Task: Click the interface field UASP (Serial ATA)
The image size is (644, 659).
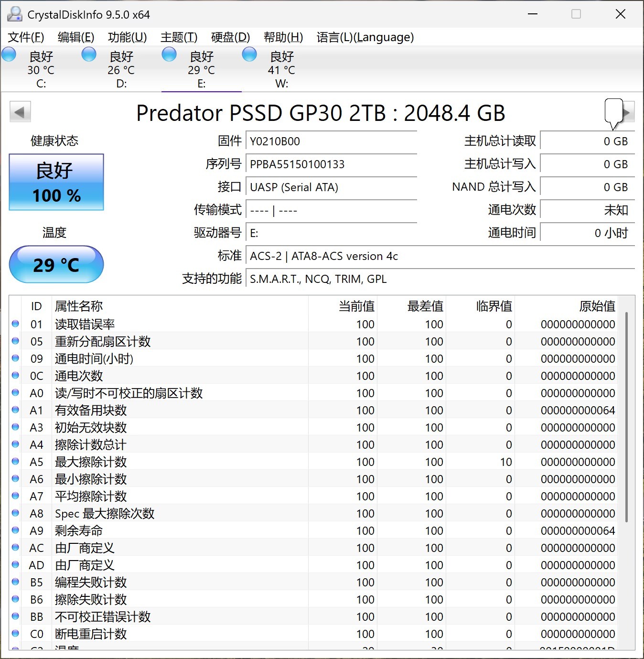Action: 331,187
